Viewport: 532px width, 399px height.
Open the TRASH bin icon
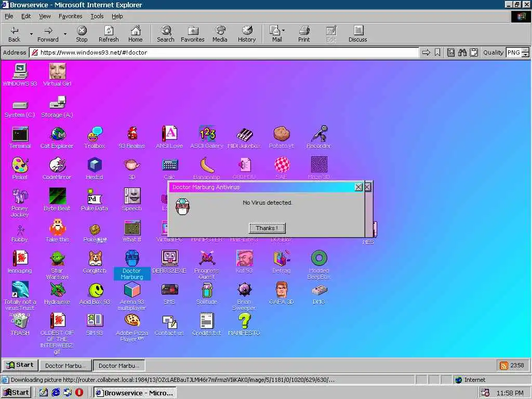point(20,324)
